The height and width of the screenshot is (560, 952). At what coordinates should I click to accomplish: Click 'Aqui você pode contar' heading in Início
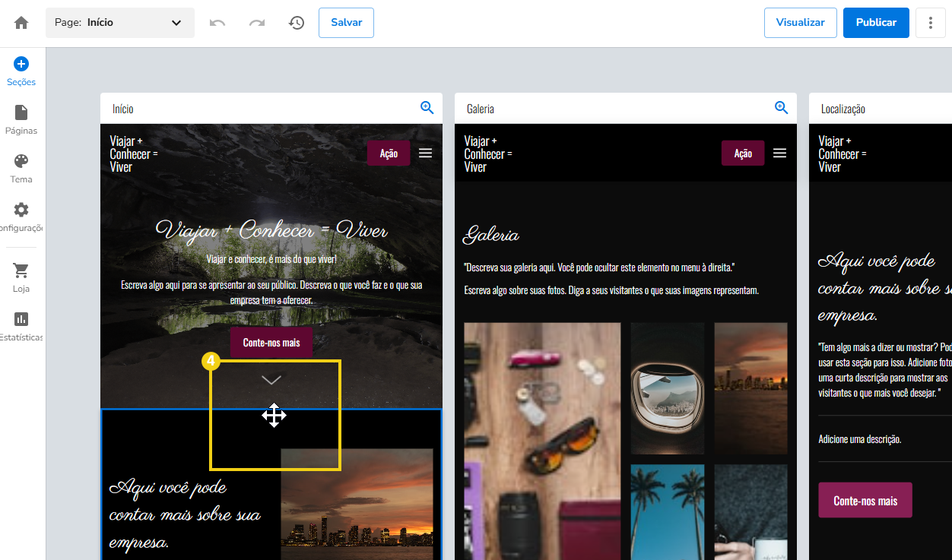coord(185,514)
